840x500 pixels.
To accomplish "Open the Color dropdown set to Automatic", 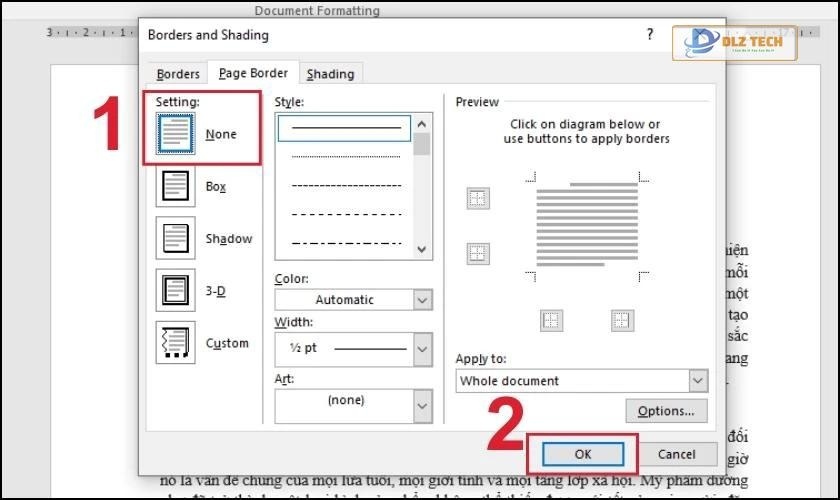I will (422, 300).
